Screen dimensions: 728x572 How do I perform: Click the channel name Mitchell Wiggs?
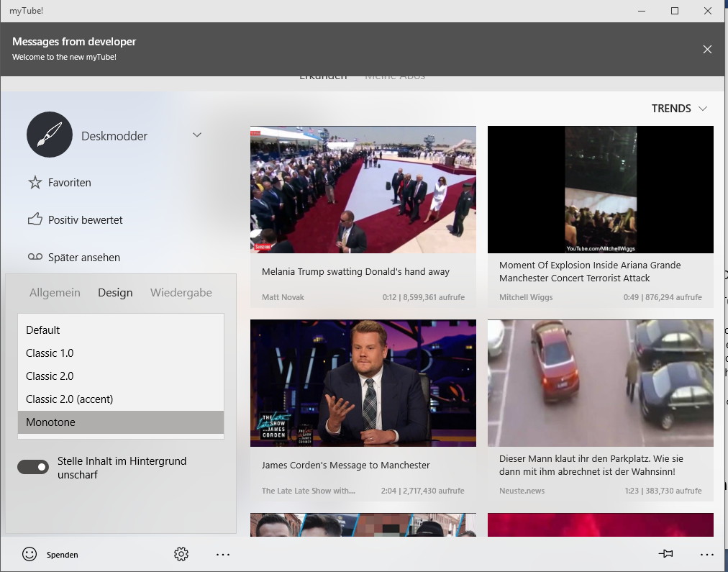click(526, 297)
